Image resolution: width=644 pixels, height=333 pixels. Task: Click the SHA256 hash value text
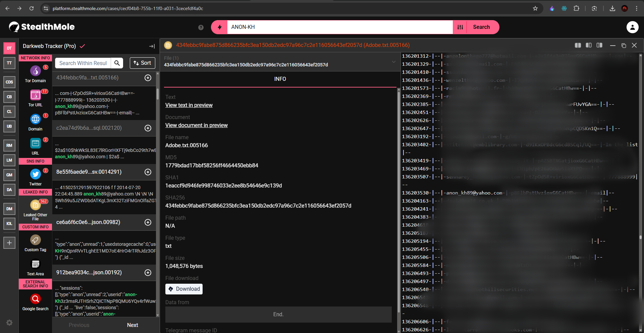pyautogui.click(x=258, y=206)
